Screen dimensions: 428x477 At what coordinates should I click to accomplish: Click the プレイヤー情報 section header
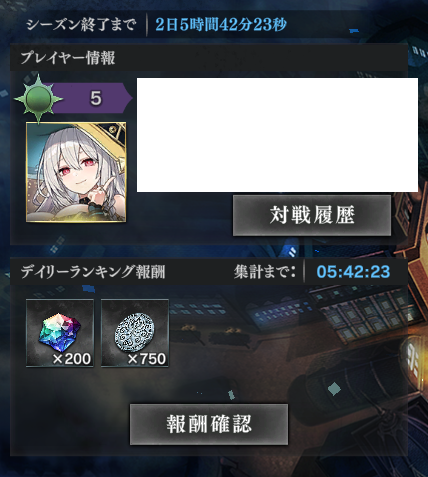(x=209, y=57)
